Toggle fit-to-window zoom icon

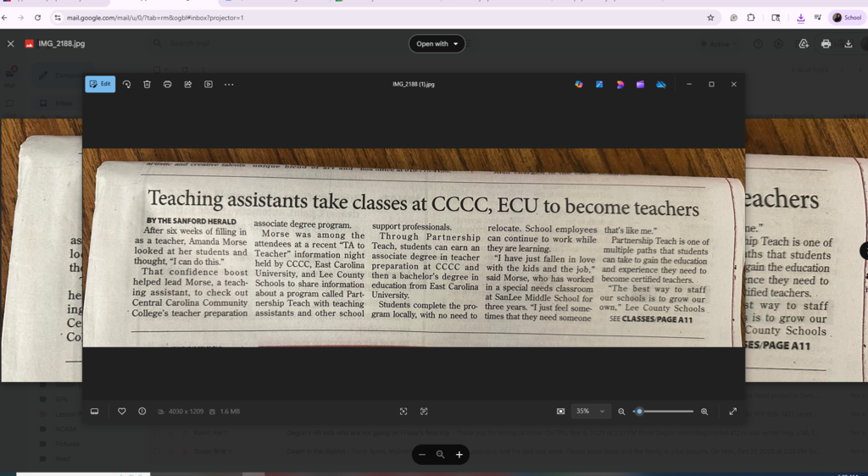tap(560, 411)
